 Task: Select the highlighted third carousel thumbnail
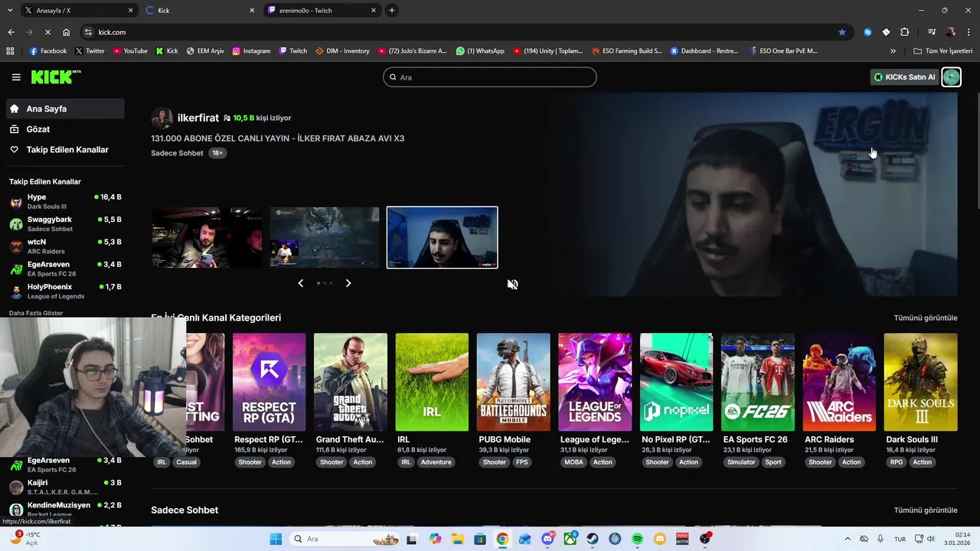coord(442,237)
